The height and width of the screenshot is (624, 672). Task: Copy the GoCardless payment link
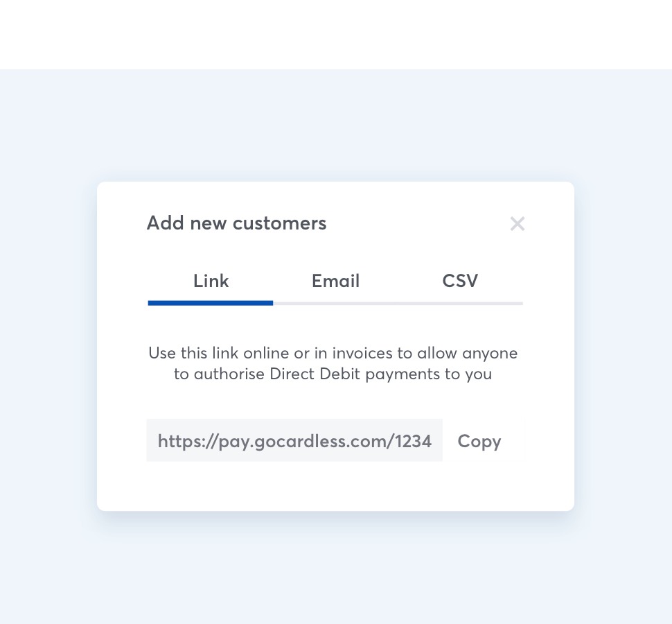point(479,441)
